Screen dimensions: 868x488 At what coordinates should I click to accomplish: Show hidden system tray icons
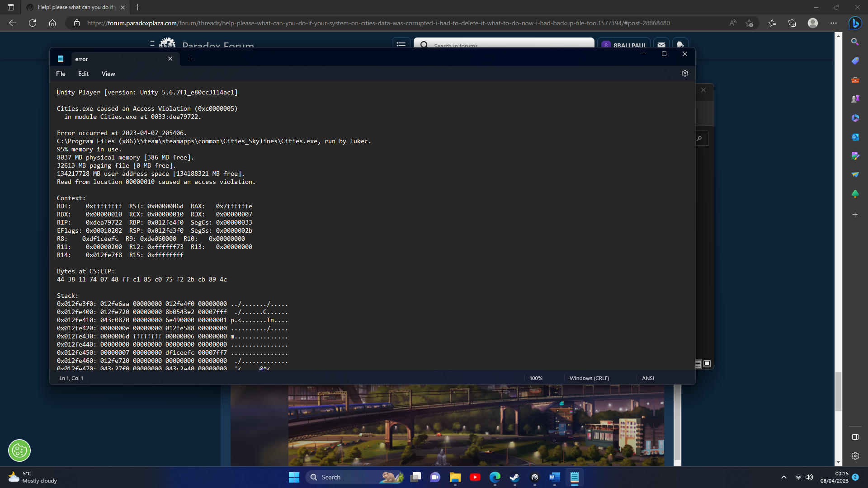tap(784, 477)
